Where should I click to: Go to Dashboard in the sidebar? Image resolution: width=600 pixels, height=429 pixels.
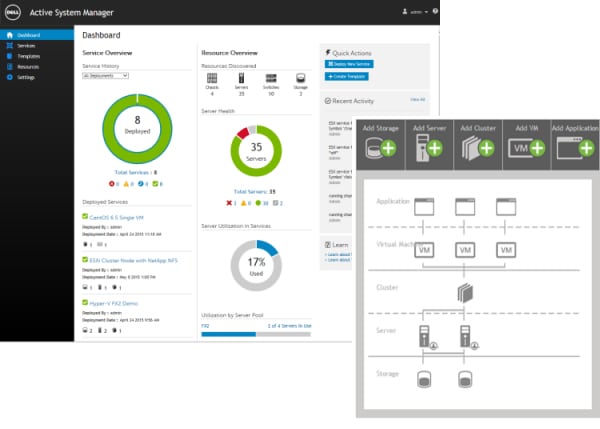coord(37,35)
